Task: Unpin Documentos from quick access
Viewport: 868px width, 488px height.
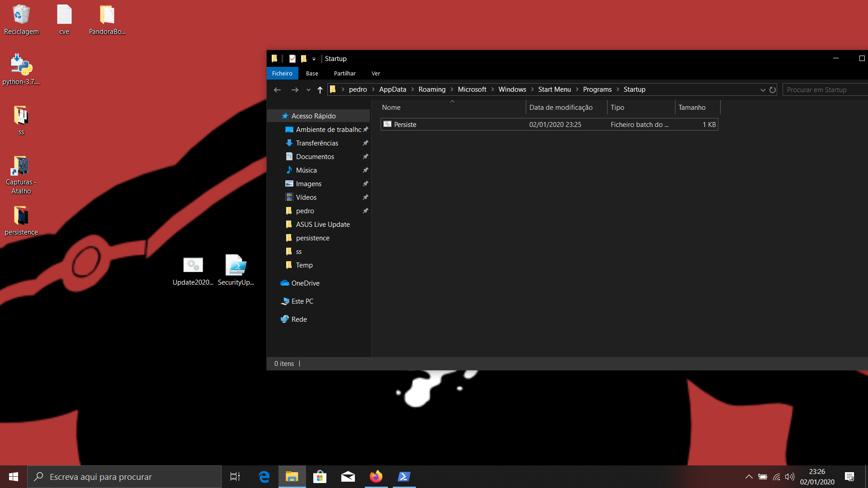Action: tap(365, 157)
